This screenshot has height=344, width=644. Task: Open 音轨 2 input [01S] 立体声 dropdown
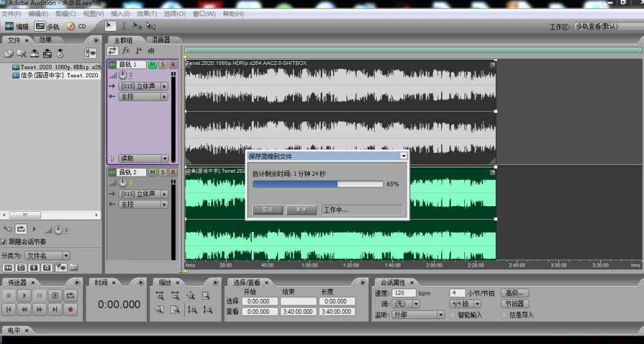coord(144,193)
